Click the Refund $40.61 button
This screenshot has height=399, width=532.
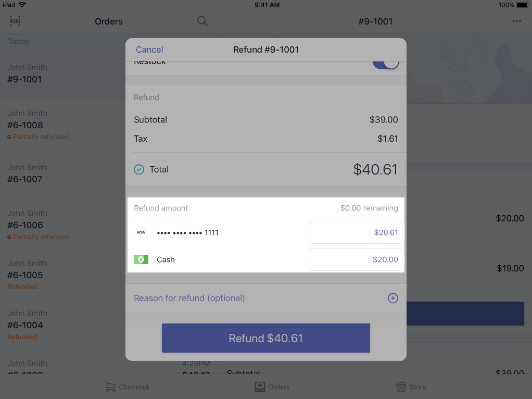click(265, 338)
